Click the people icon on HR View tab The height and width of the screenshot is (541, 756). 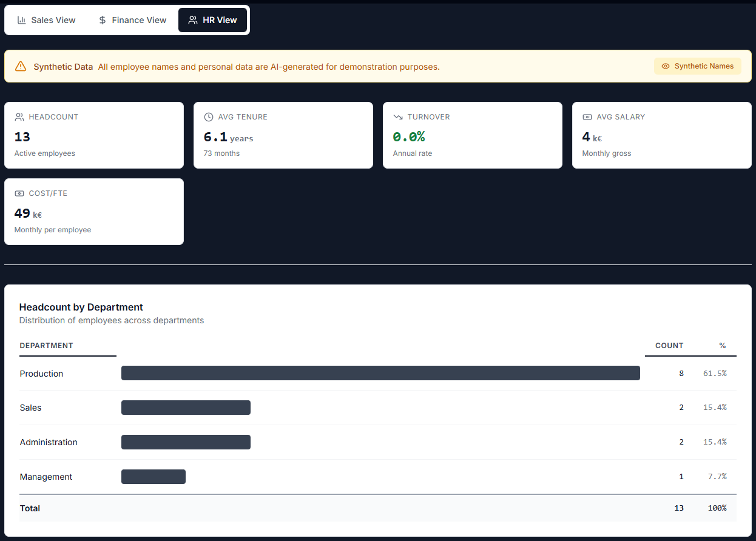193,19
